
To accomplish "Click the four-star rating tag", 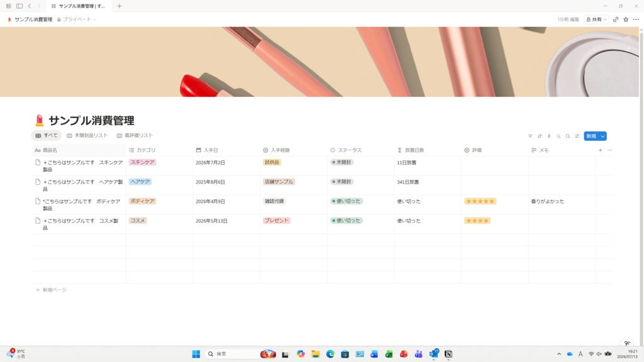I will [x=477, y=221].
